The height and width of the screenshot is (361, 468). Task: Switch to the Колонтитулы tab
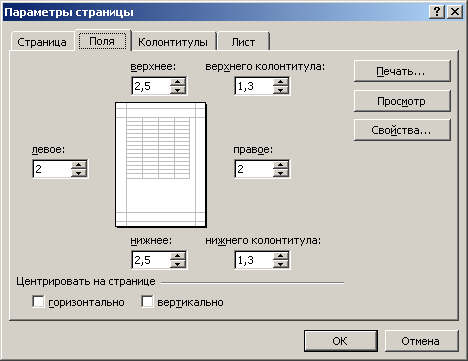point(173,42)
